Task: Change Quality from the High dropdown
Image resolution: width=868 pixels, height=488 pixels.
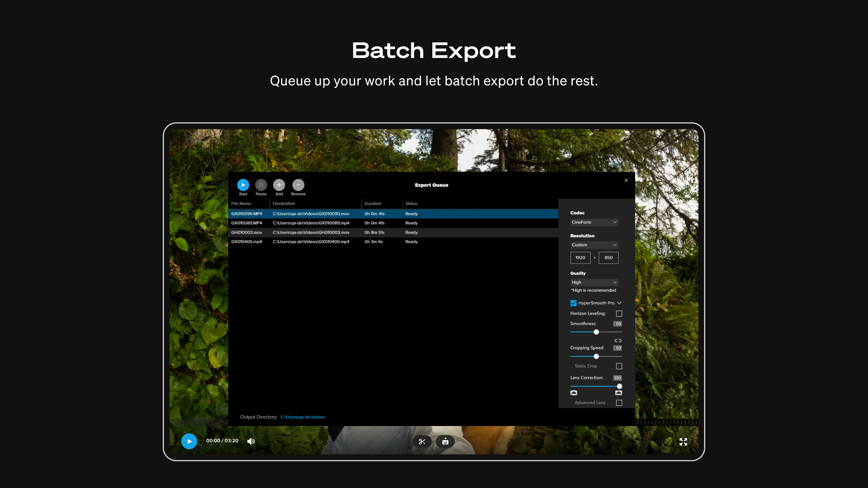Action: click(594, 282)
